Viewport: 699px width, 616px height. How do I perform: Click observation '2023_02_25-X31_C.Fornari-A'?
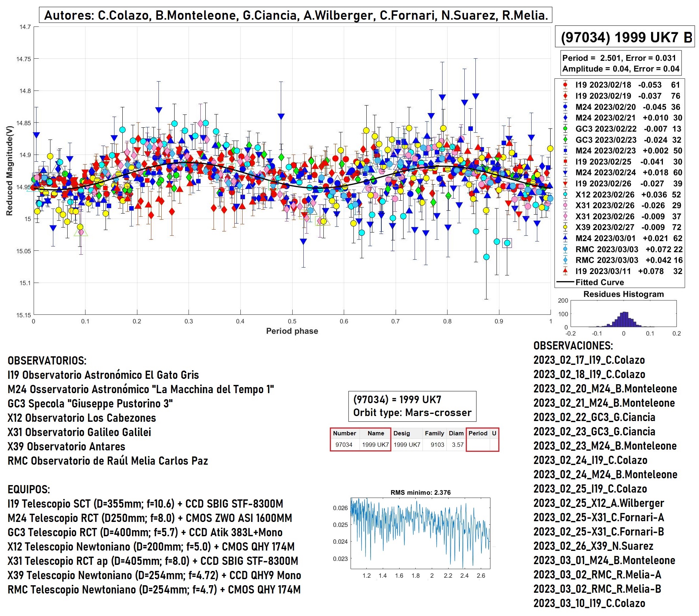point(598,517)
